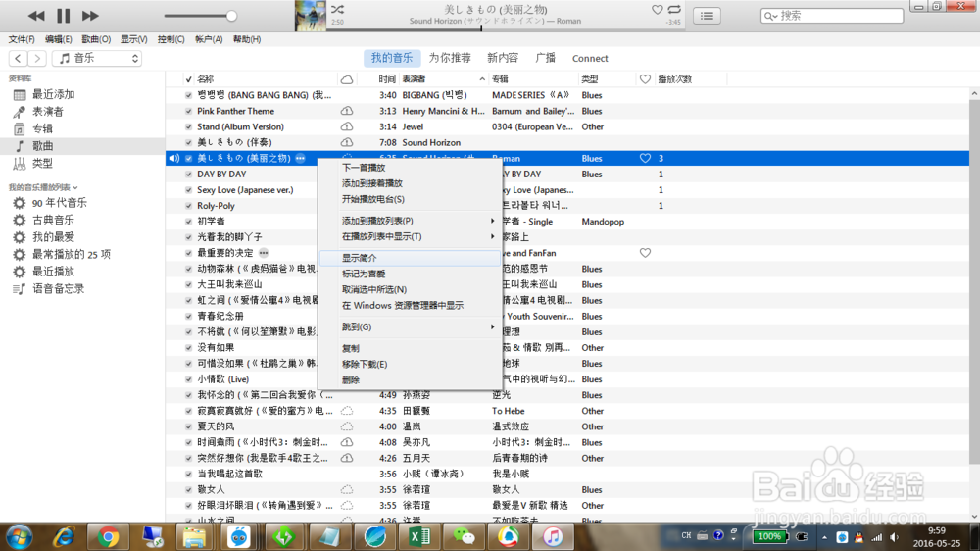980x551 pixels.
Task: Open 最常播放的 25 项 playlist
Action: coord(72,255)
